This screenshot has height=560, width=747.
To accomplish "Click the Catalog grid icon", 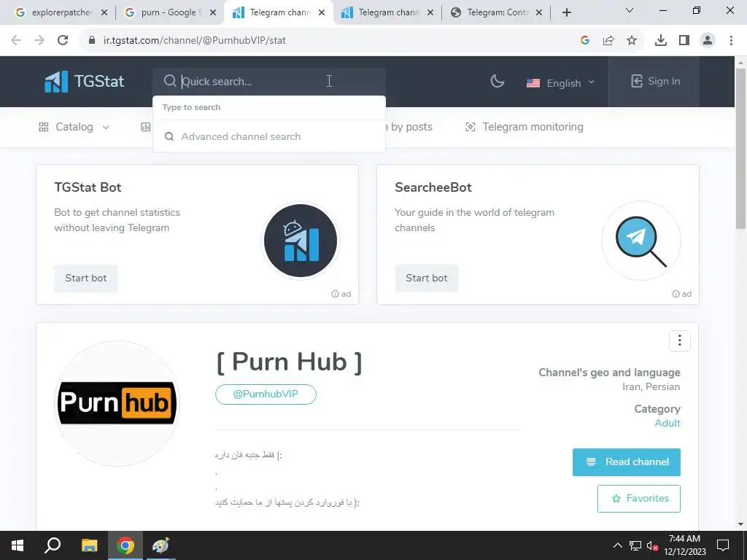I will coord(43,127).
